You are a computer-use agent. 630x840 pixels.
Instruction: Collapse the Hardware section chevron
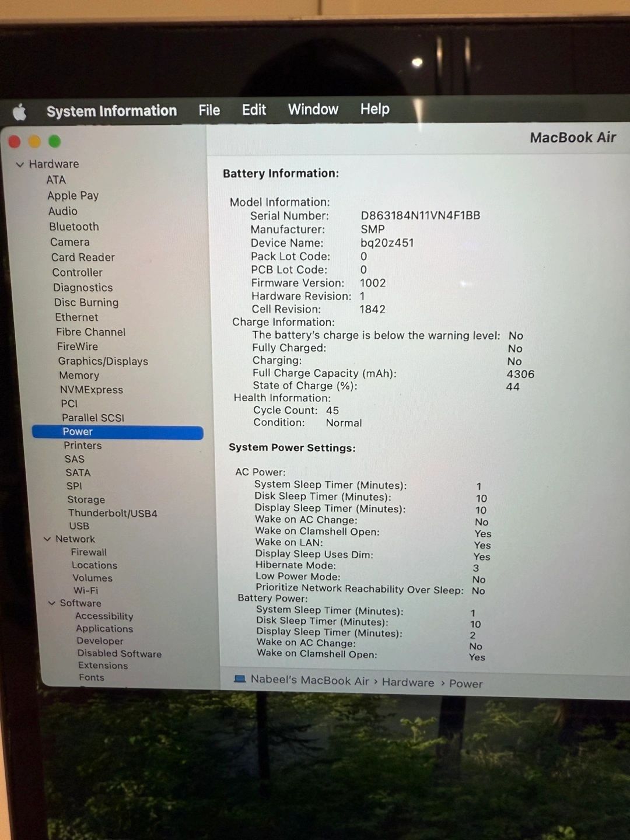20,164
